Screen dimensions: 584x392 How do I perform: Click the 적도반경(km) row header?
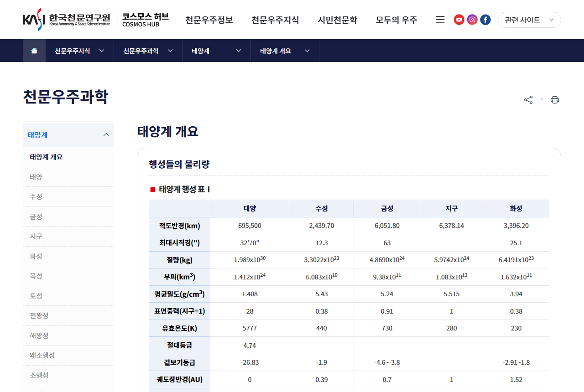point(179,226)
